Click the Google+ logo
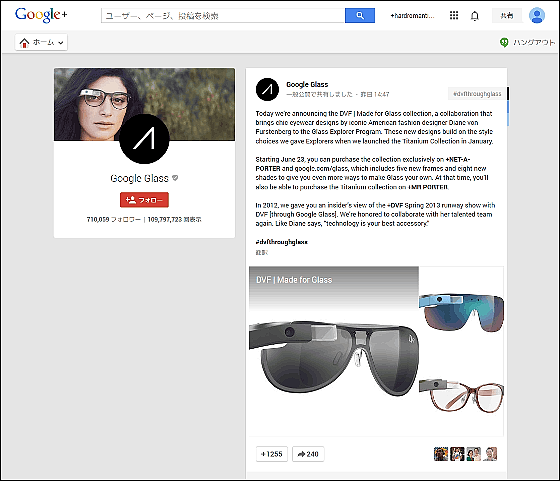This screenshot has height=481, width=560. tap(41, 15)
